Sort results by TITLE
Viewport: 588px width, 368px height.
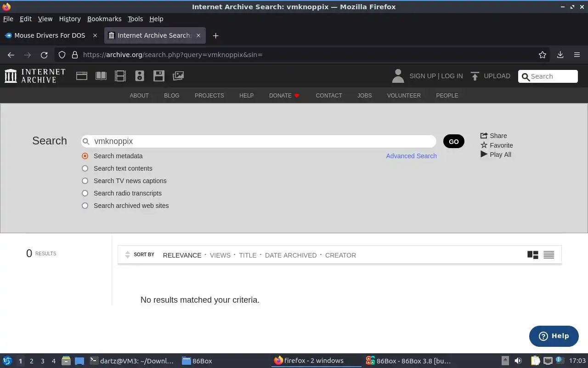[248, 255]
